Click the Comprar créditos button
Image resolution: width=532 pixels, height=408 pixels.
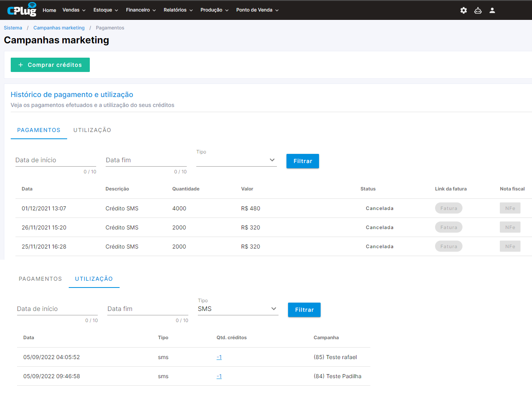50,65
